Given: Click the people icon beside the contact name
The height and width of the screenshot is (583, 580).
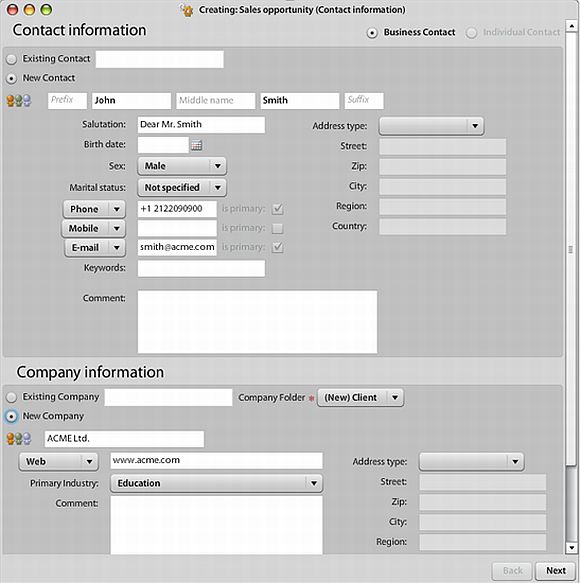Looking at the screenshot, I should click(19, 101).
